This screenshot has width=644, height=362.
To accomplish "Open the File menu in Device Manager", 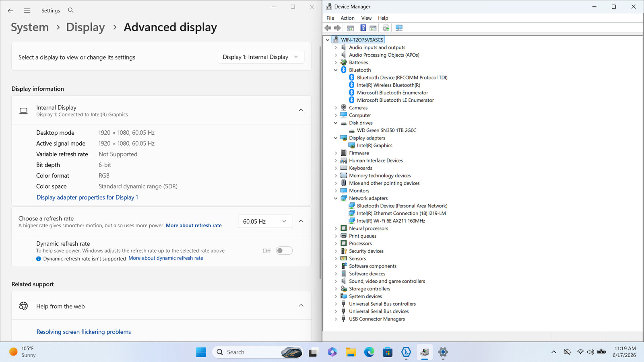I will 330,18.
